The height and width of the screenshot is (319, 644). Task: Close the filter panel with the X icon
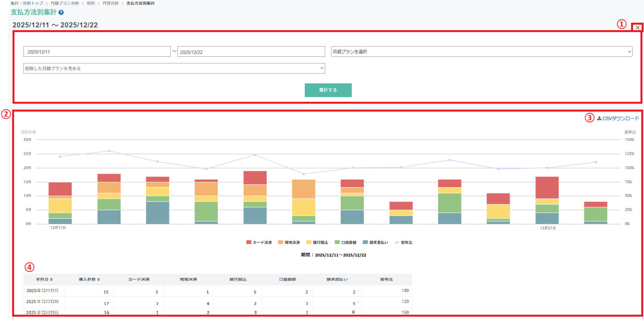pos(638,27)
